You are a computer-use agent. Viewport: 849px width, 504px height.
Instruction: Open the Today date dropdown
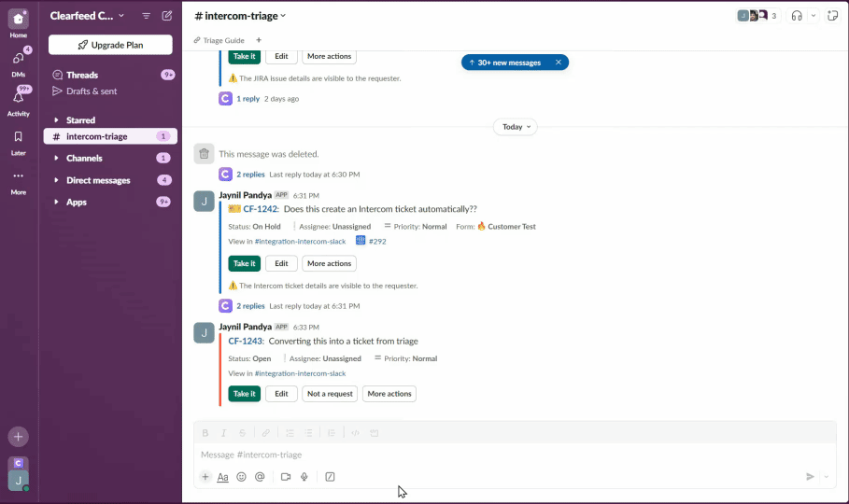(516, 127)
